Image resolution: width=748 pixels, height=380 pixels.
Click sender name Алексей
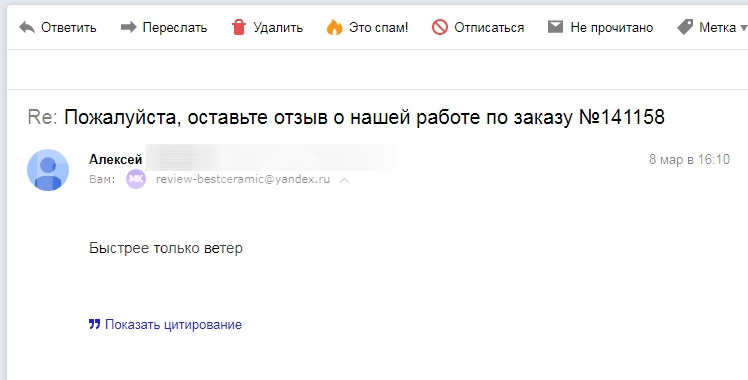(115, 160)
